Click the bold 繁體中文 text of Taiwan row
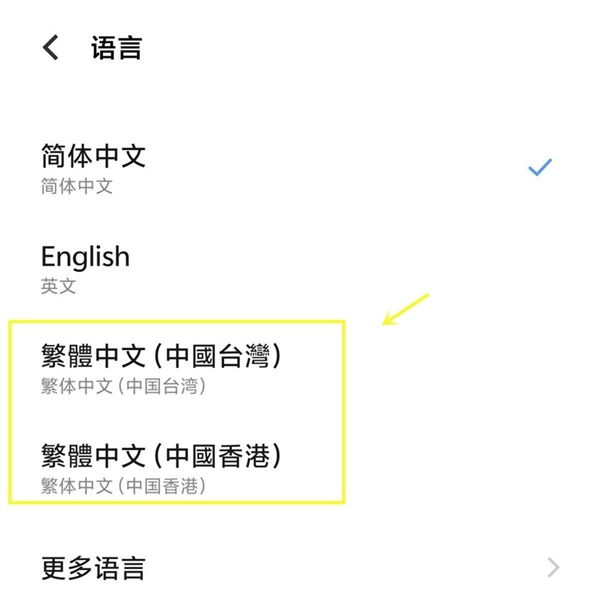Viewport: 600px width, 600px height. [93, 356]
